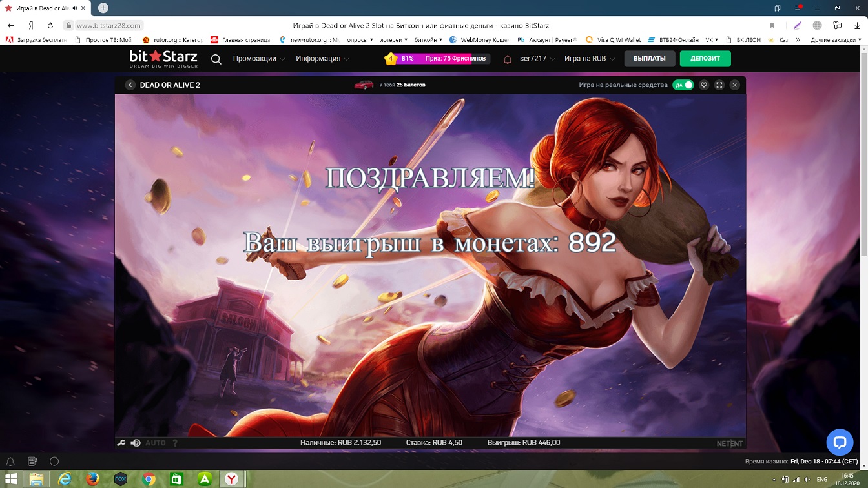Go back from Dead or Alive 2 game

130,85
